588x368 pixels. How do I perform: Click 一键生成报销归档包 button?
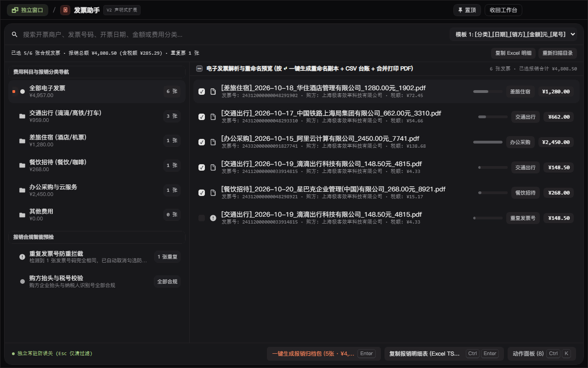(324, 354)
